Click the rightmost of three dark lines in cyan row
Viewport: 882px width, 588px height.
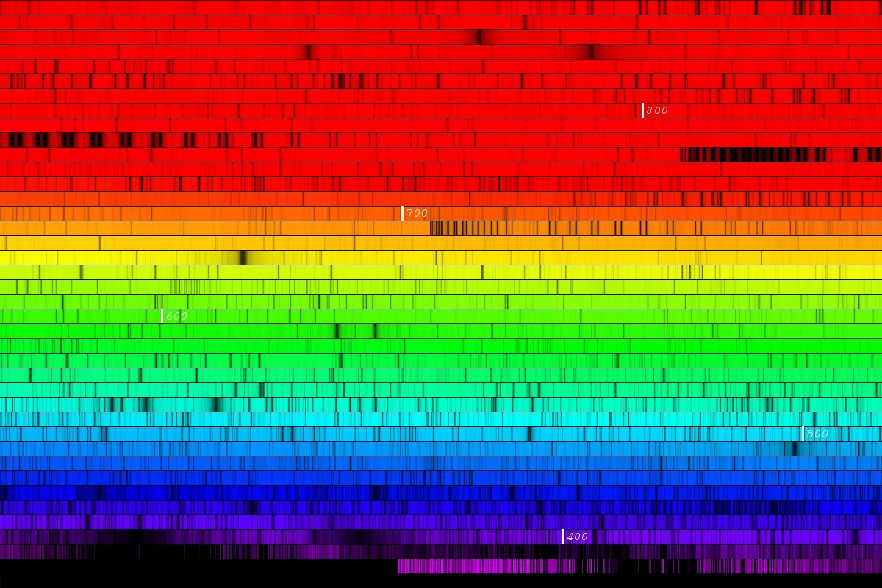pyautogui.click(x=215, y=404)
